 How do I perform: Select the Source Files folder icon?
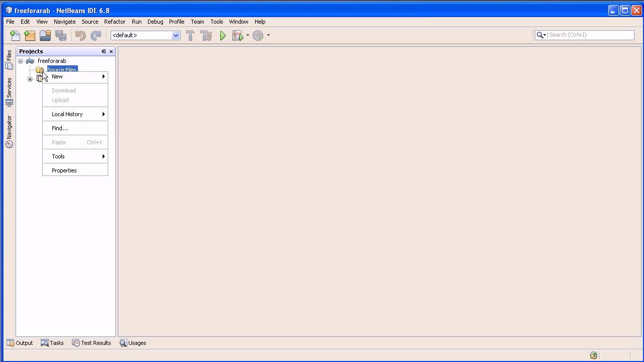pos(40,70)
